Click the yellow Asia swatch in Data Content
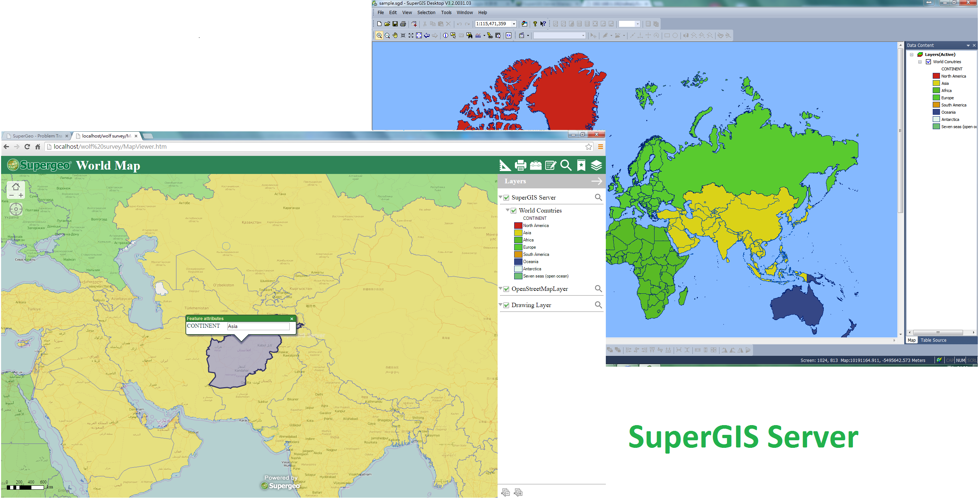Viewport: 980px width, 498px height. pos(936,83)
